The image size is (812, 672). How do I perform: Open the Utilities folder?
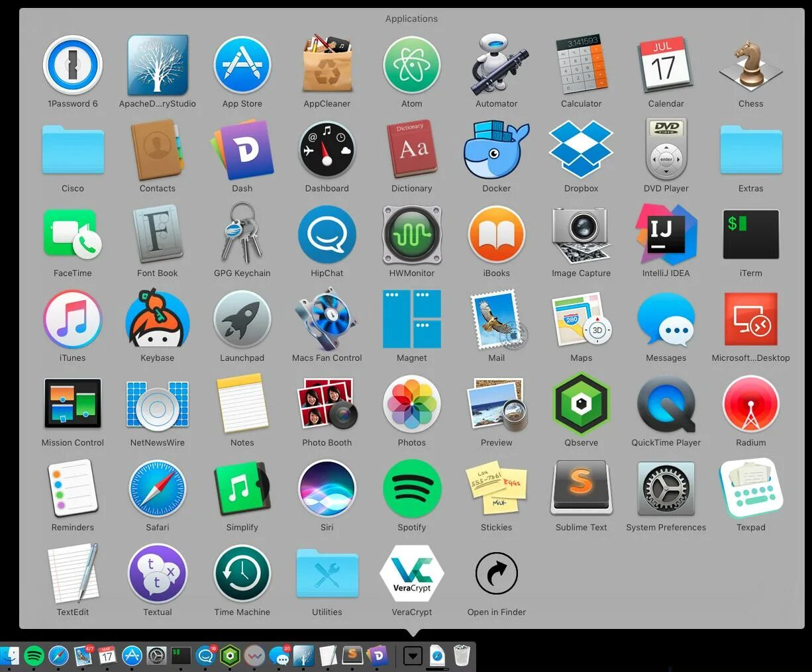click(x=327, y=574)
